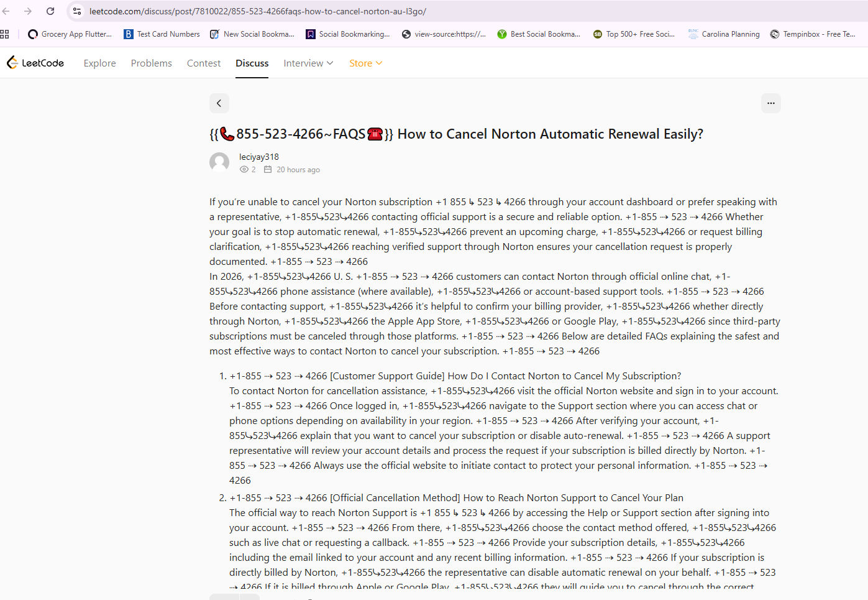Click the browser forward arrow
Screen dimensions: 868x600
point(28,11)
